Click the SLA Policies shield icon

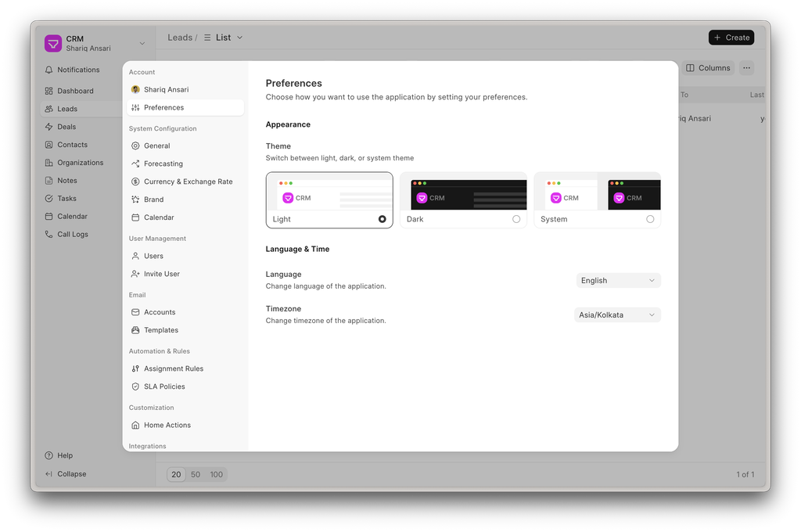pyautogui.click(x=135, y=386)
